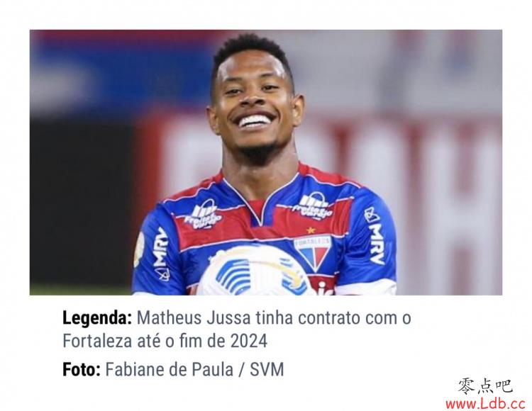Select the MRV logo on the left sleeve
Viewport: 532px width, 411px height.
point(161,254)
